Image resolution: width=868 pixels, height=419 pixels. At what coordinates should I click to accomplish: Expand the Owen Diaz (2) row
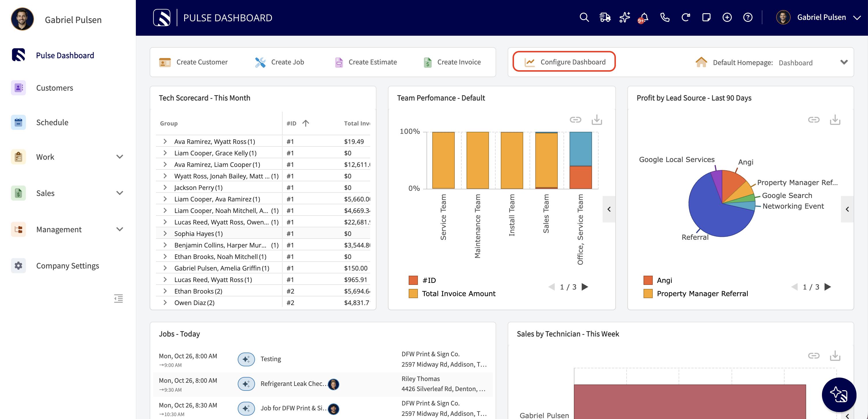165,302
